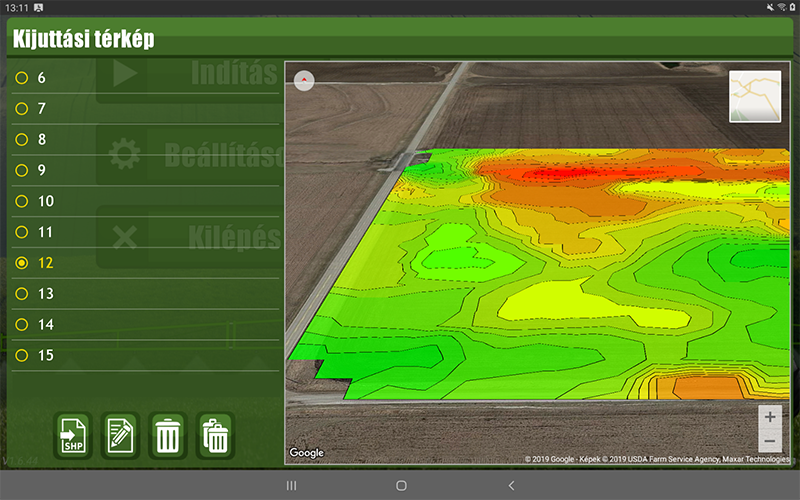The image size is (800, 500).
Task: Pick map entry 15 in list
Action: (x=22, y=356)
